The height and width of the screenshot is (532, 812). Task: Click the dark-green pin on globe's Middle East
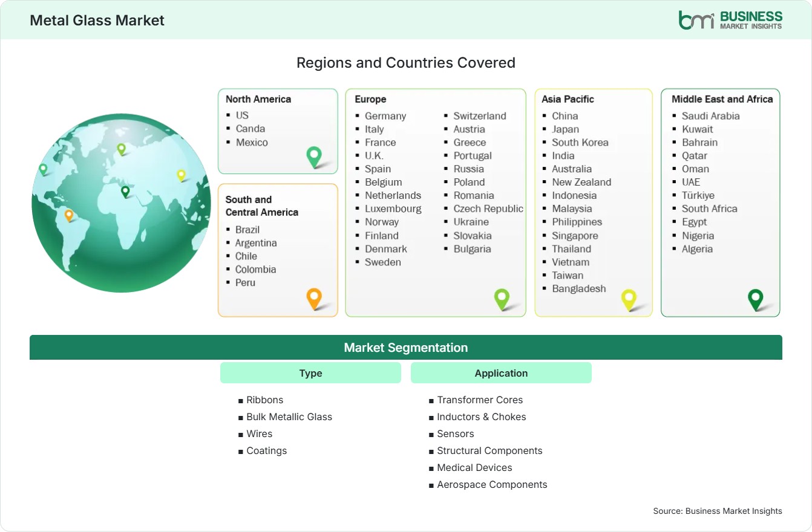[125, 192]
